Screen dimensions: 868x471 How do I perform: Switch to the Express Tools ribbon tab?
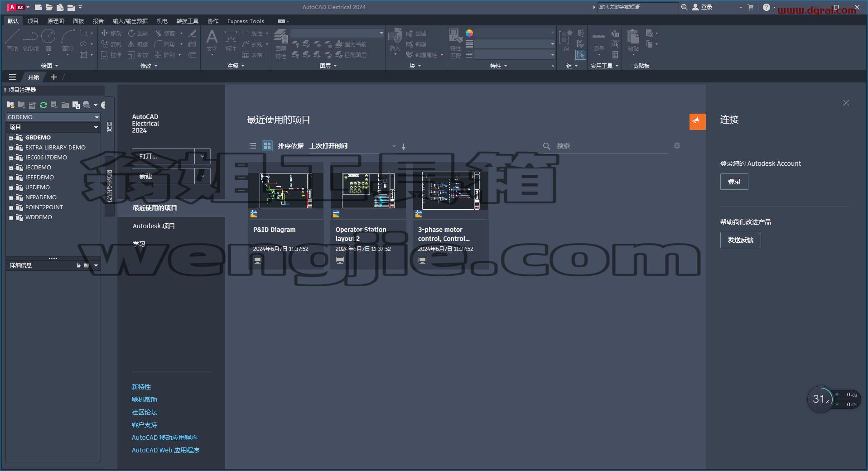click(246, 21)
